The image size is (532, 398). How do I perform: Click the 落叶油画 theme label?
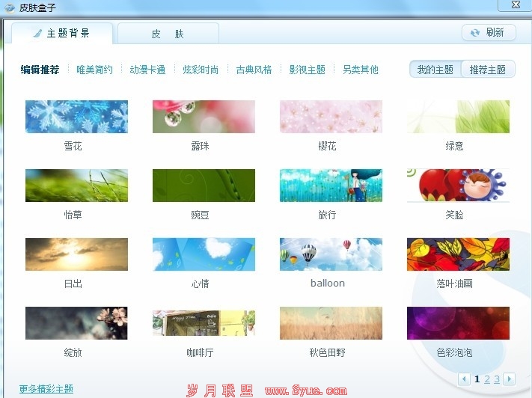coord(455,284)
